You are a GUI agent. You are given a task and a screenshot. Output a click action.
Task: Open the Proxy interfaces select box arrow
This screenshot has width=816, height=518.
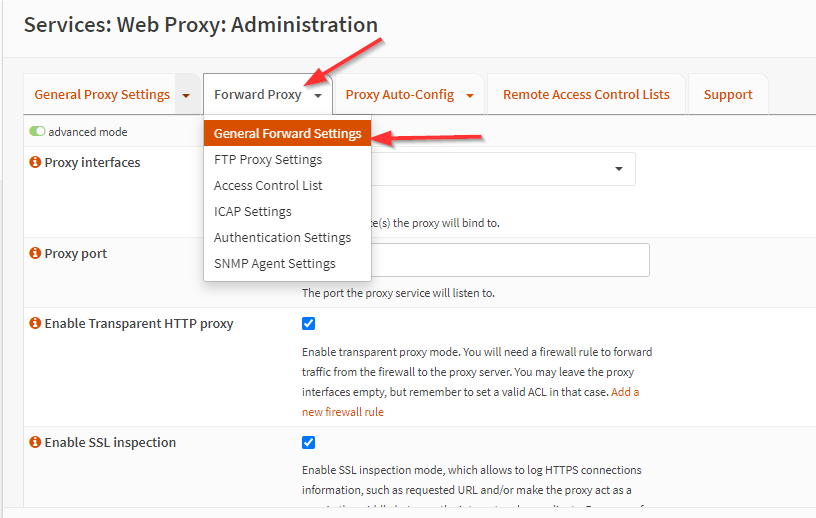(619, 169)
